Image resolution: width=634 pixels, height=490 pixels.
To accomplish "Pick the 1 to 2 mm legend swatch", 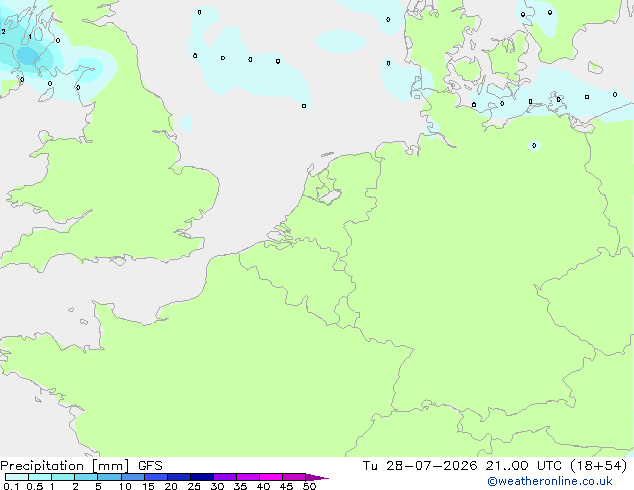I will click(63, 477).
